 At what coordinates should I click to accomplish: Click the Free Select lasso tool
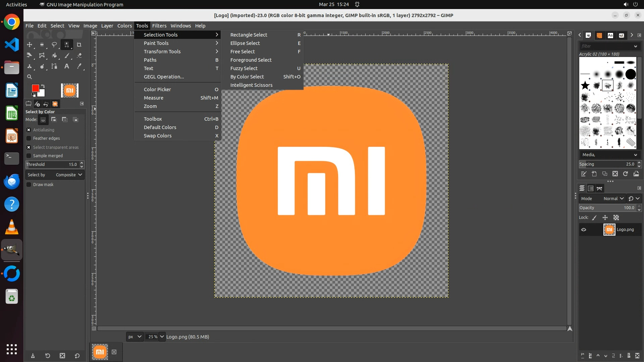point(54,45)
